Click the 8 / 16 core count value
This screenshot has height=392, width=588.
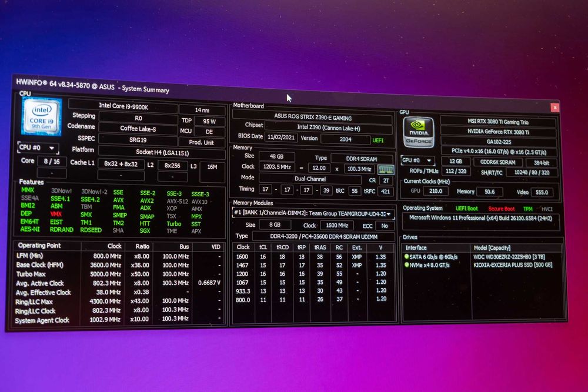[x=52, y=161]
